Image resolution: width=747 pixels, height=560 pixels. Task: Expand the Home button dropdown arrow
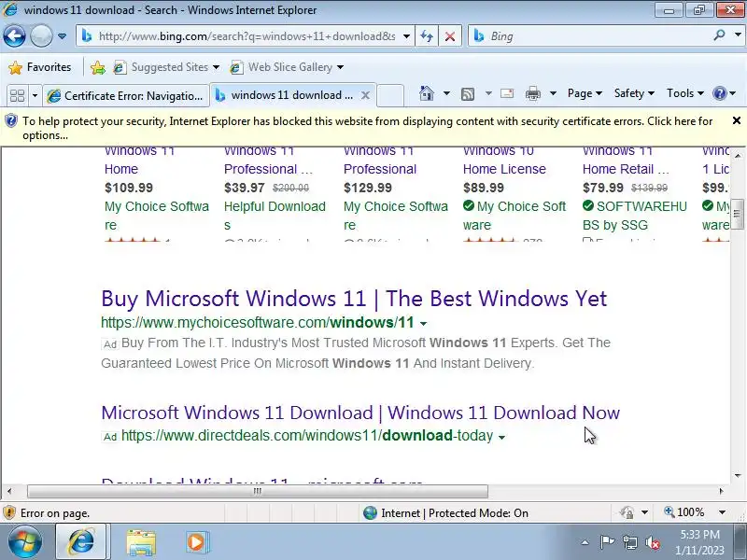click(x=446, y=93)
